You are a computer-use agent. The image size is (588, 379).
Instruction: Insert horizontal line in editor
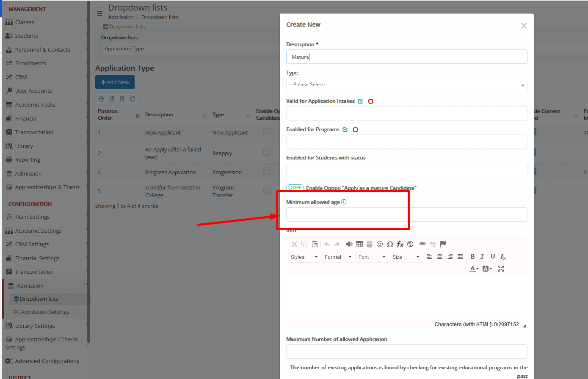point(370,244)
